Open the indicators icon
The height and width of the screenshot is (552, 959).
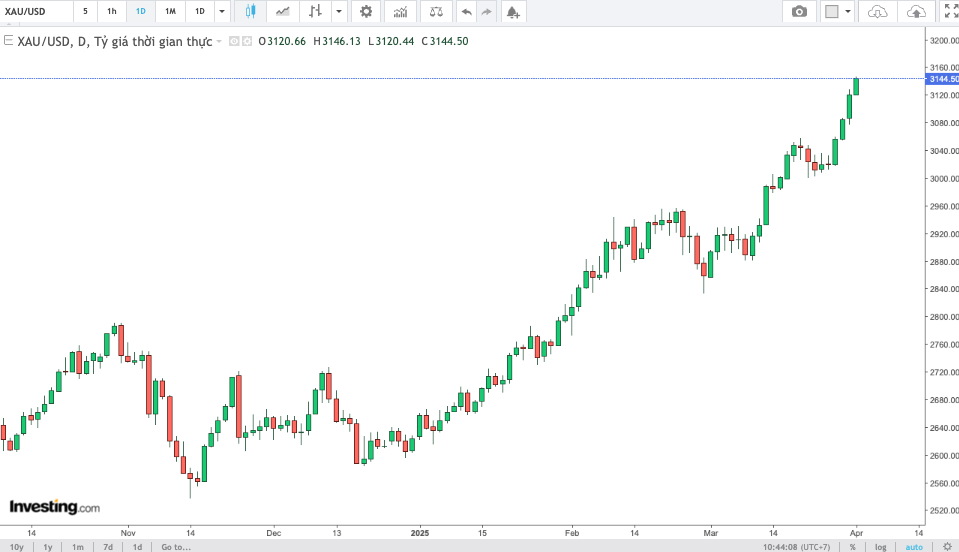point(401,12)
